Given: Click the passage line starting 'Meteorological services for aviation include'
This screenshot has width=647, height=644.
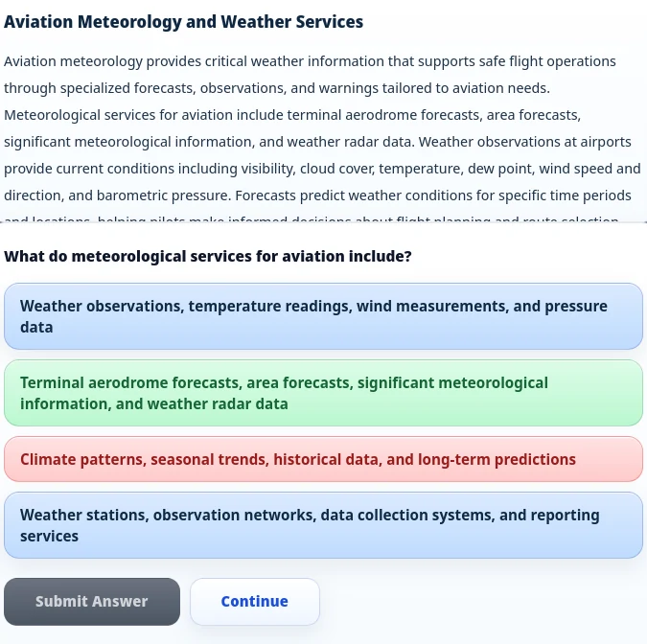Looking at the screenshot, I should click(292, 115).
